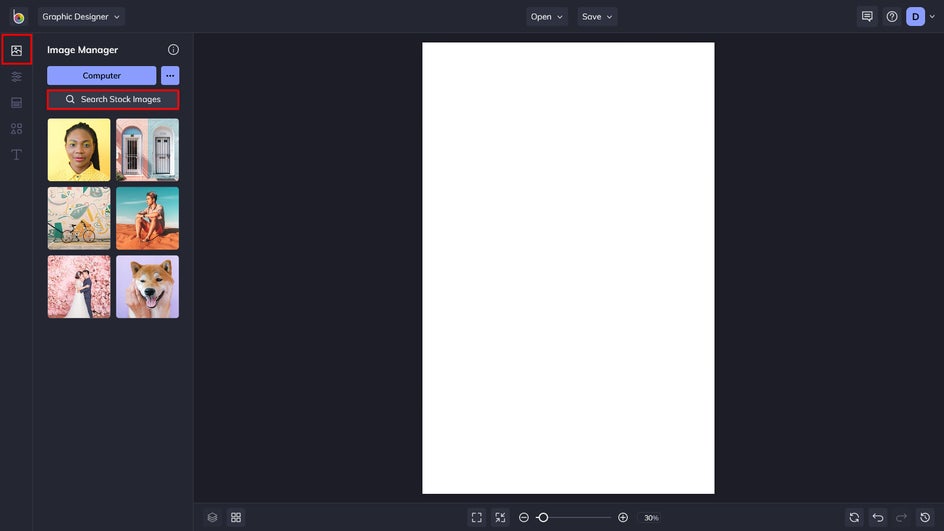Undo the last action
Image resolution: width=944 pixels, height=531 pixels.
pyautogui.click(x=877, y=517)
